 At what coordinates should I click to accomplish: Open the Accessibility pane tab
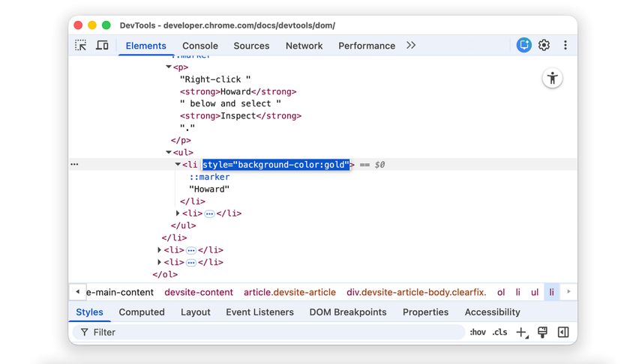pyautogui.click(x=492, y=312)
